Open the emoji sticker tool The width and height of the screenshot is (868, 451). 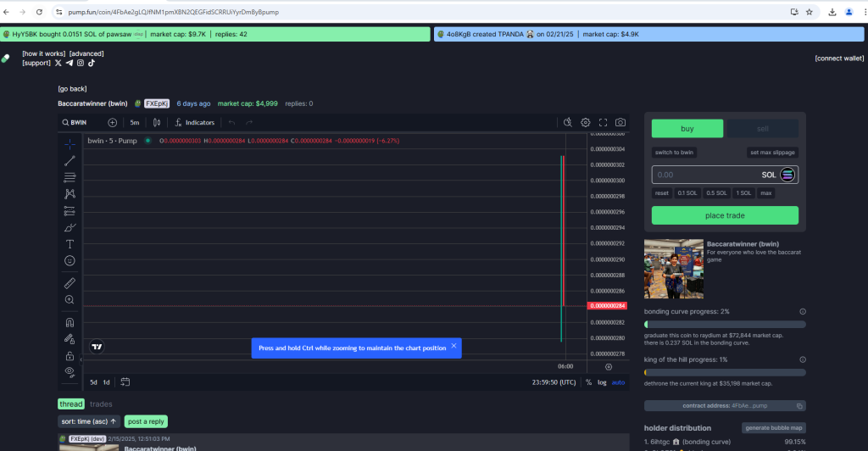(x=70, y=260)
